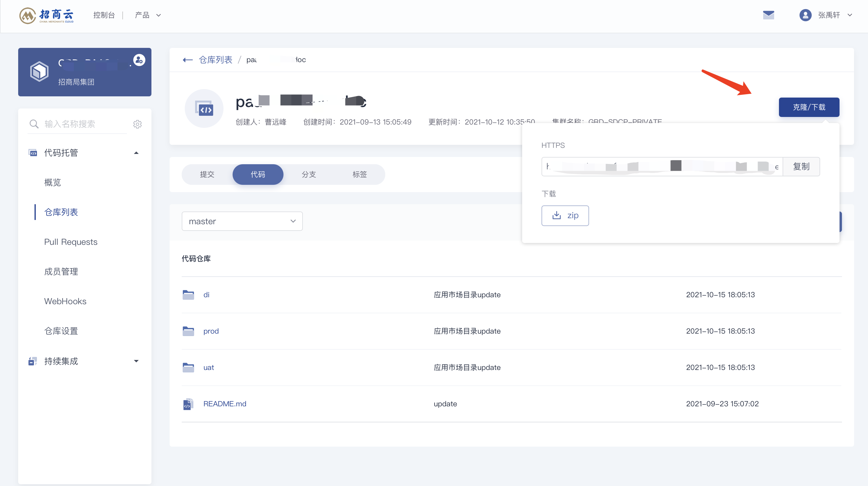Click the README.md update commit message
868x486 pixels.
446,404
